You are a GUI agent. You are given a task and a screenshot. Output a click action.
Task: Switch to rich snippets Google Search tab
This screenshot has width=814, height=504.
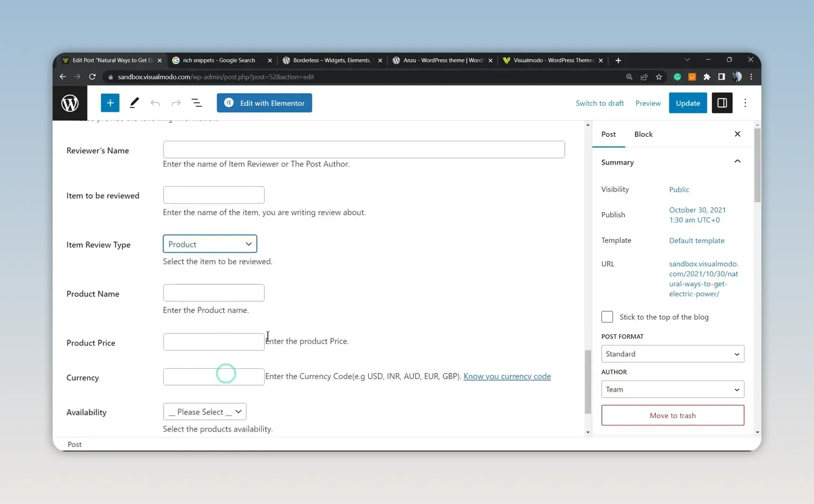coord(219,60)
